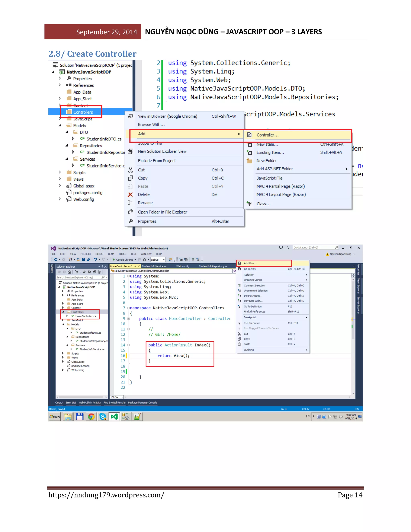Switch to the StudentInfoService.cs tab

154,266
